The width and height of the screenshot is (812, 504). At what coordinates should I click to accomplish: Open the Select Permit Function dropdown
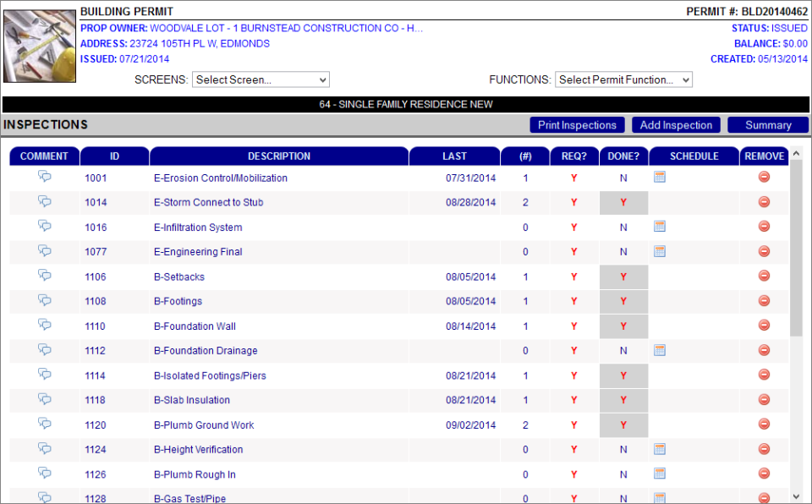point(623,79)
